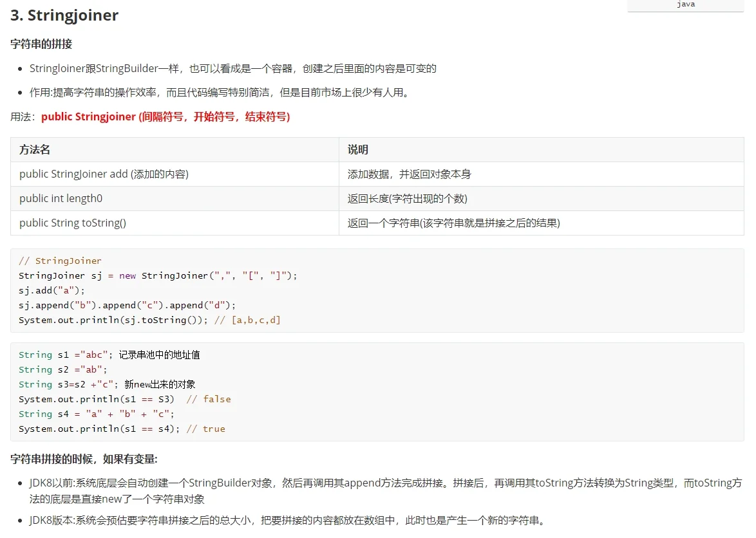This screenshot has height=538, width=756.
Task: Select the 'public String toString()' table cell
Action: click(73, 223)
